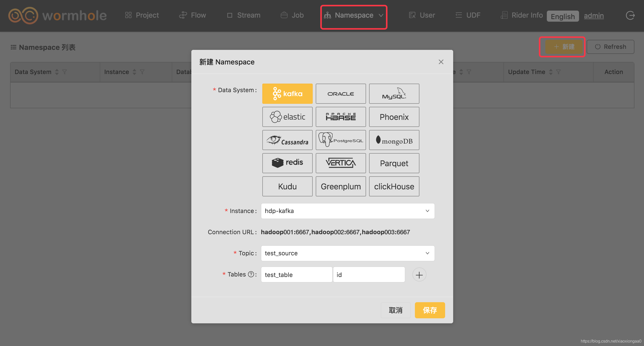Select the redis data system tile
This screenshot has width=644, height=346.
(x=287, y=163)
